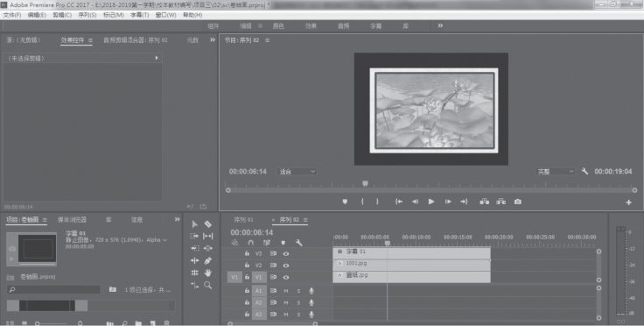
Task: Select the Pen tool
Action: pos(208,260)
